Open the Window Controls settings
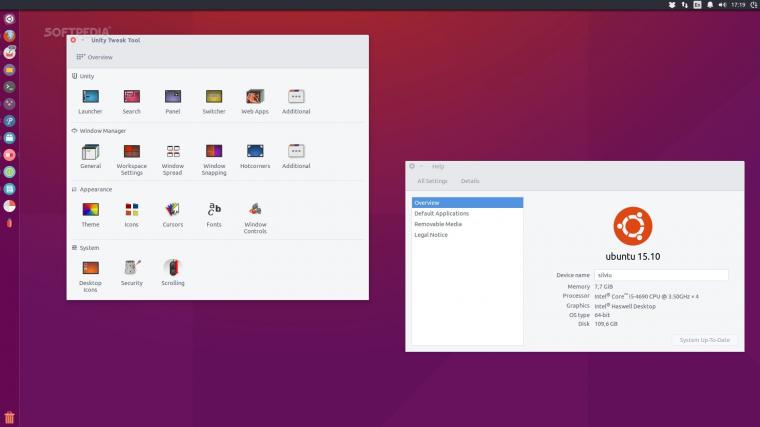760x427 pixels. tap(255, 219)
